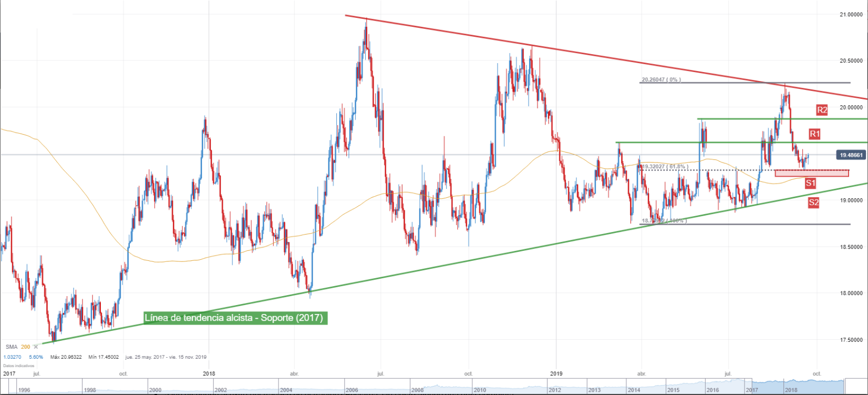The image size is (868, 395).
Task: Click 1998 in the overview navigator
Action: pyautogui.click(x=90, y=390)
